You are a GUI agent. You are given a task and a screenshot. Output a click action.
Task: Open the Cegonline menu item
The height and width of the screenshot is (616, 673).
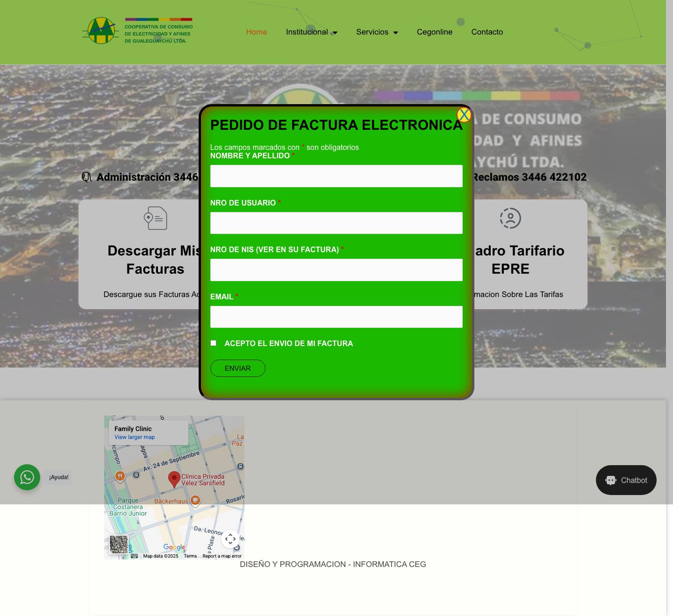[435, 32]
